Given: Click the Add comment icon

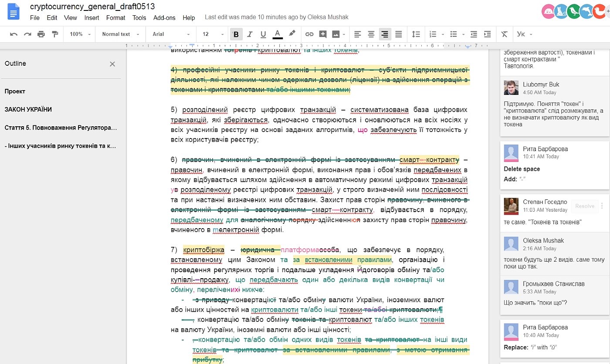Looking at the screenshot, I should pyautogui.click(x=323, y=34).
